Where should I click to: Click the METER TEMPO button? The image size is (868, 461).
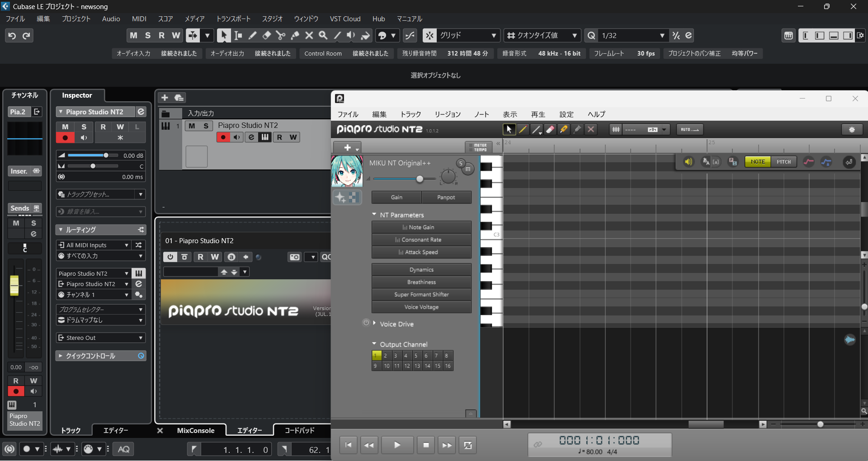(479, 147)
